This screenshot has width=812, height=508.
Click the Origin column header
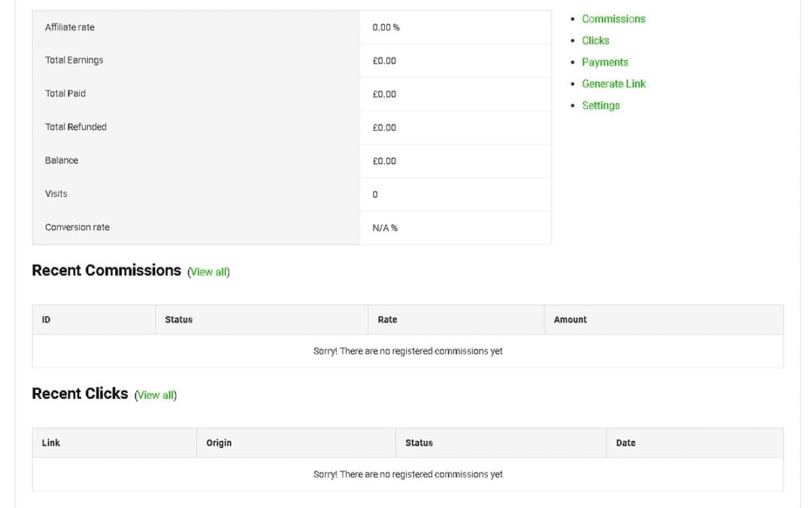tap(219, 443)
